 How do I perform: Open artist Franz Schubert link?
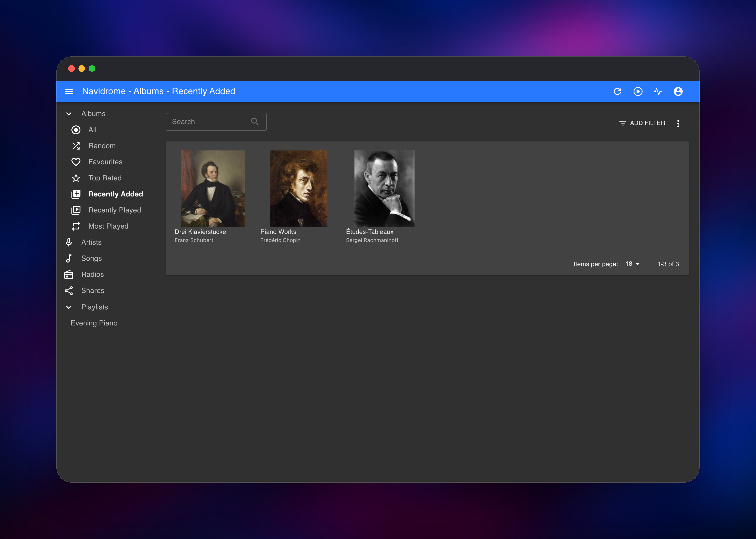194,240
